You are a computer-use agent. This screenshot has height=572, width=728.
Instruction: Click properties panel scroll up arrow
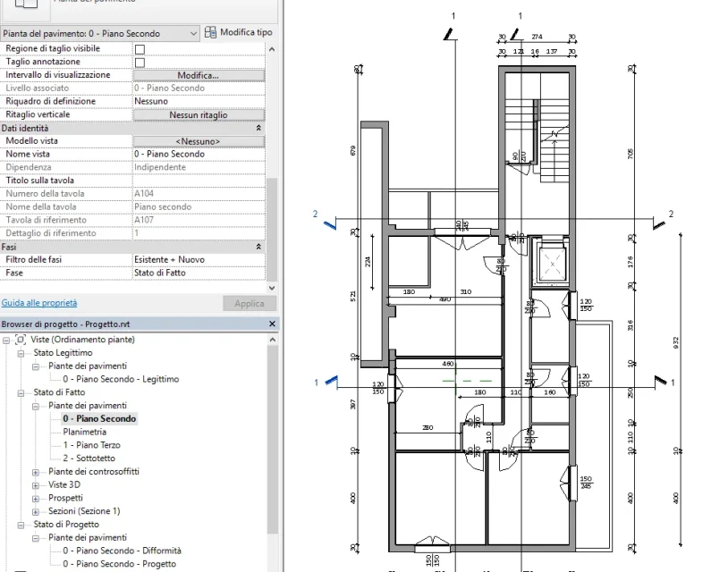click(x=272, y=49)
